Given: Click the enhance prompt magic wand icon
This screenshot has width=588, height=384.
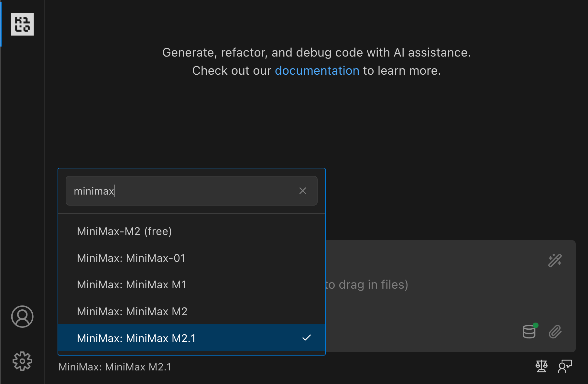Looking at the screenshot, I should pyautogui.click(x=555, y=261).
